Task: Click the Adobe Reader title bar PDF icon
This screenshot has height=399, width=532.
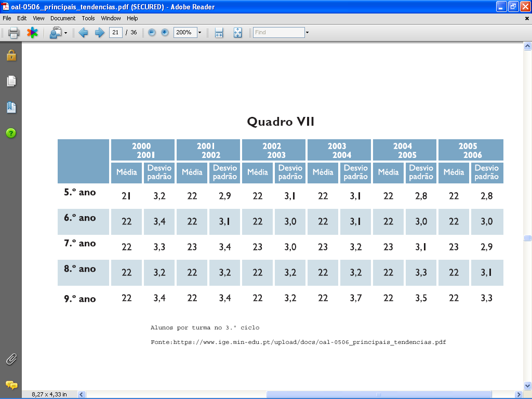Action: pos(5,6)
